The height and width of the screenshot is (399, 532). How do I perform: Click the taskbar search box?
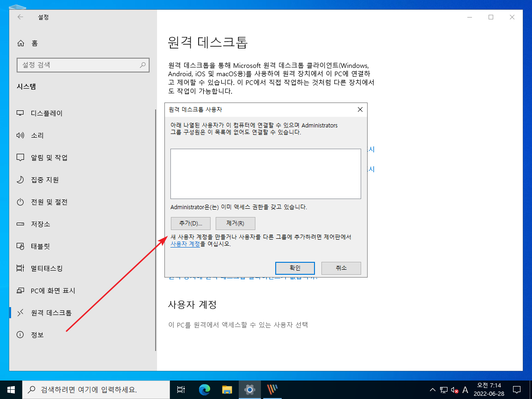coord(96,389)
